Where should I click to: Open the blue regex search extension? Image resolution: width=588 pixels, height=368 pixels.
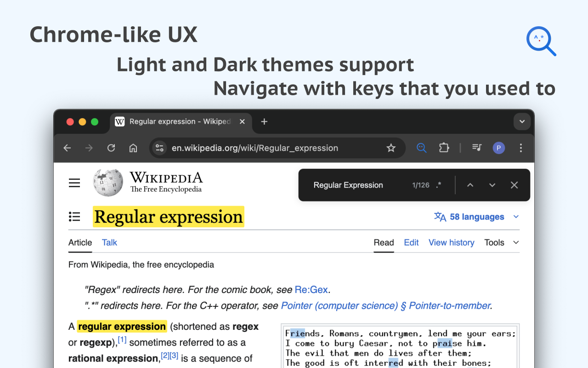point(421,148)
